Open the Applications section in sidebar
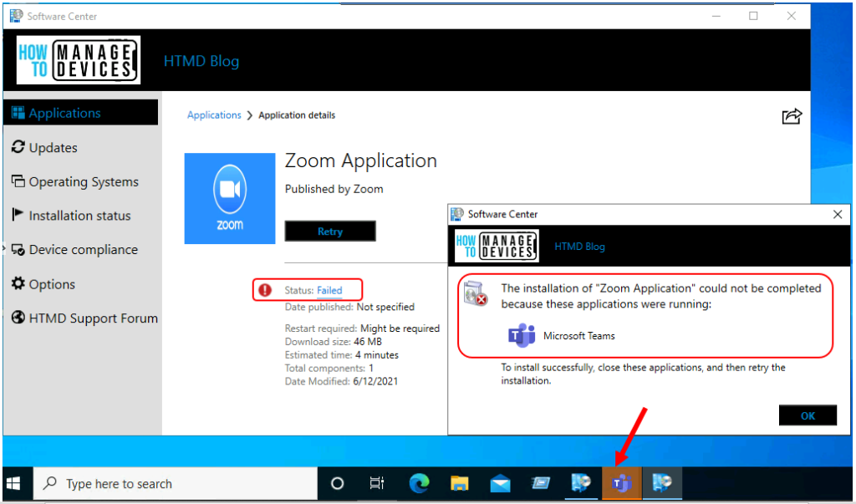This screenshot has height=504, width=856. (x=81, y=113)
